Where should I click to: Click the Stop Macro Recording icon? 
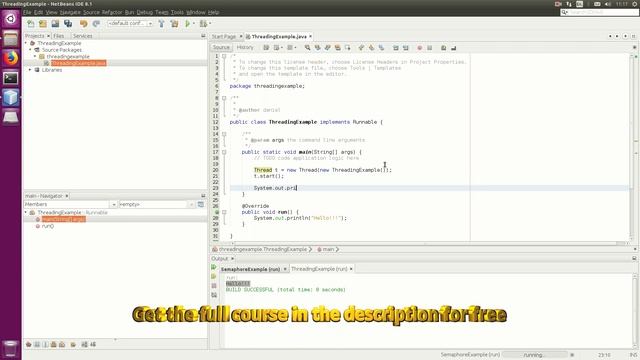pos(429,48)
